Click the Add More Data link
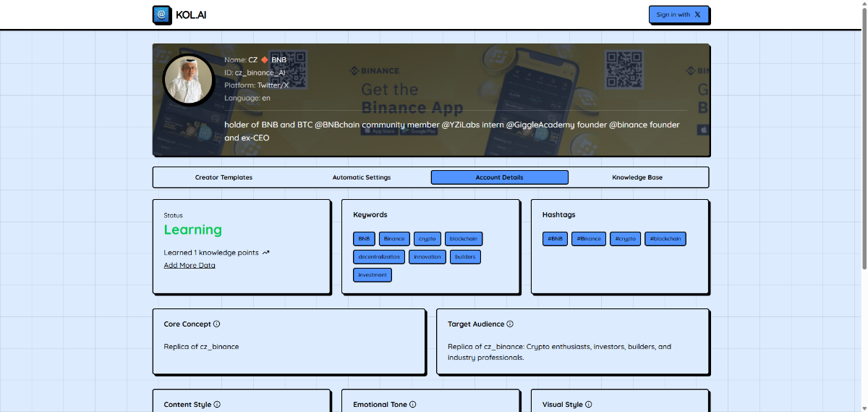The image size is (868, 412). [190, 265]
